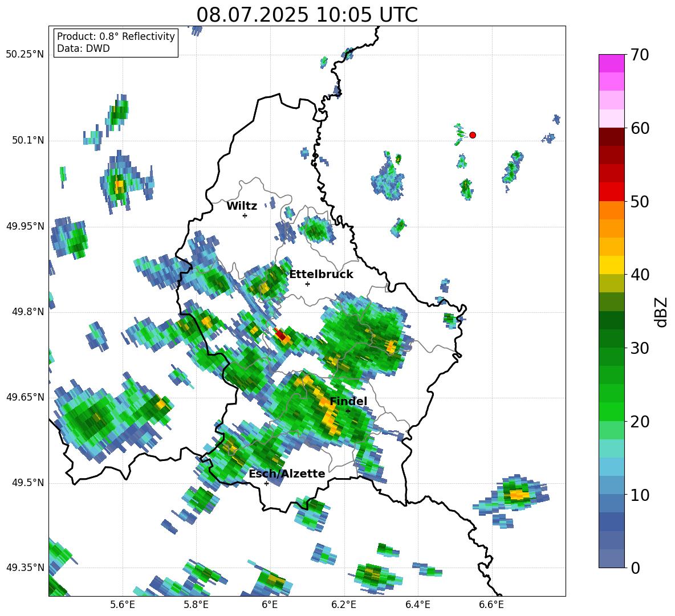Image resolution: width=675 pixels, height=616 pixels.
Task: Click the dark red colorbar segment below 60
Action: click(611, 137)
